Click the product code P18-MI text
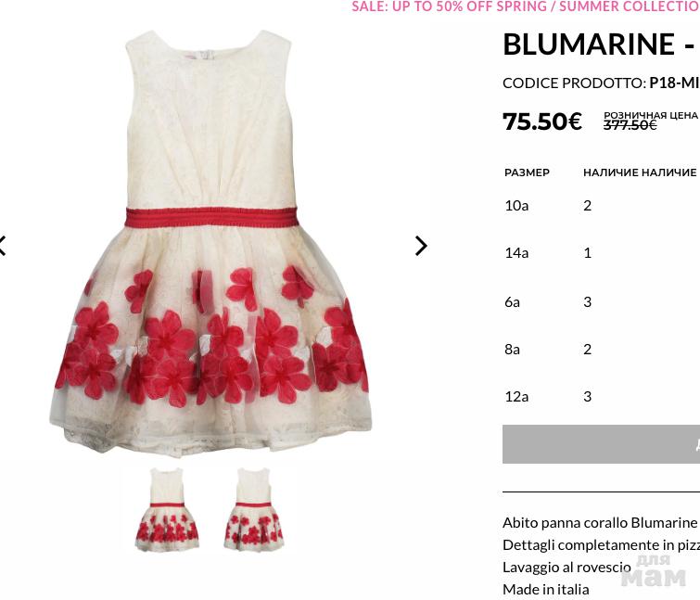 674,83
